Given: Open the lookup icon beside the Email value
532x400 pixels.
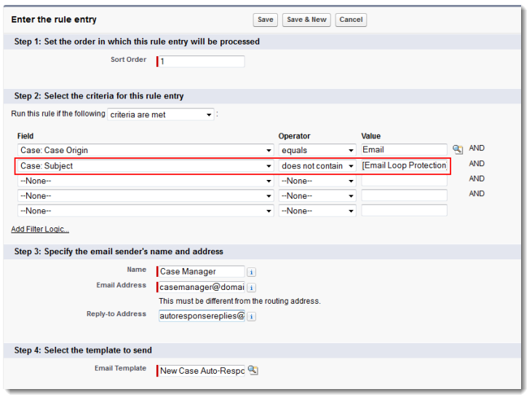Looking at the screenshot, I should (x=458, y=149).
